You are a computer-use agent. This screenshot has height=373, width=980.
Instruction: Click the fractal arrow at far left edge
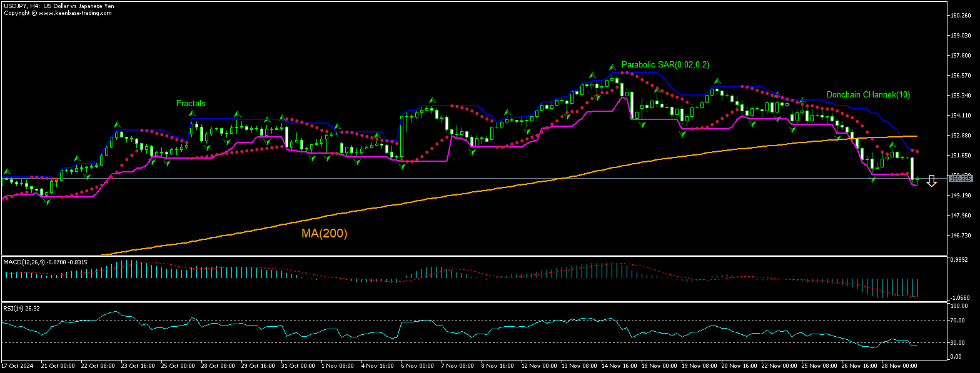click(7, 171)
